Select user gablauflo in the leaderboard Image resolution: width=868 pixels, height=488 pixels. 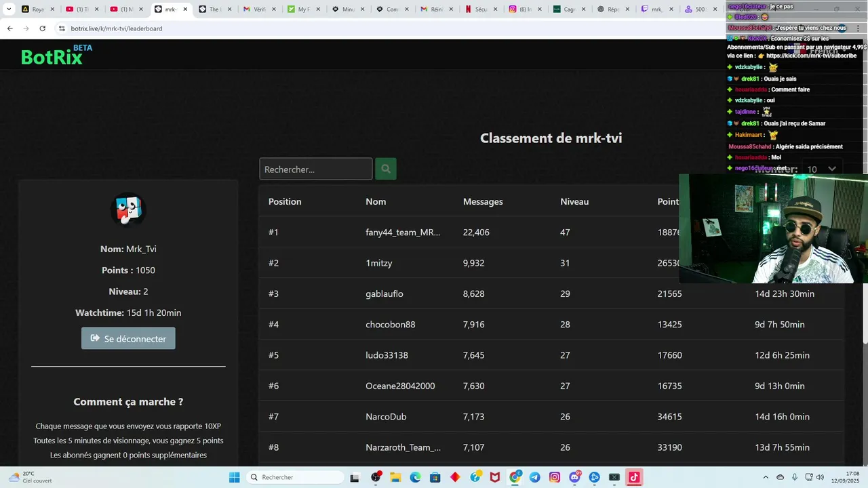[384, 293]
